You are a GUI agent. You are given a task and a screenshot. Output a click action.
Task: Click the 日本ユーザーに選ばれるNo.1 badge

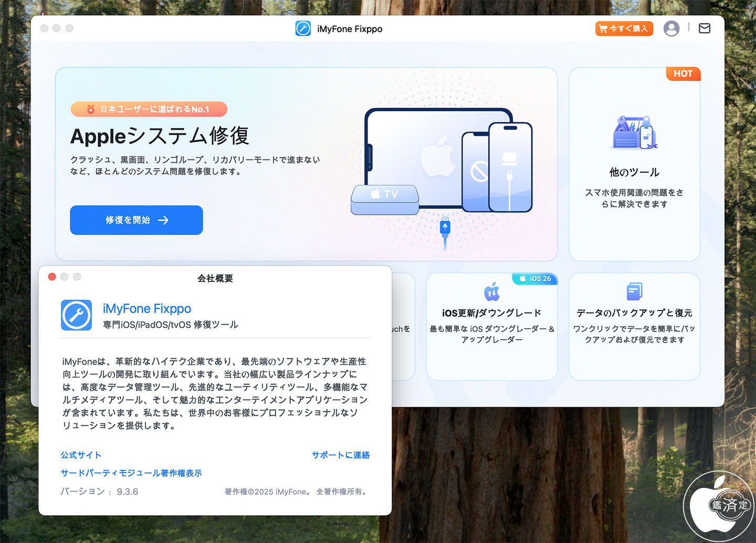tap(149, 109)
